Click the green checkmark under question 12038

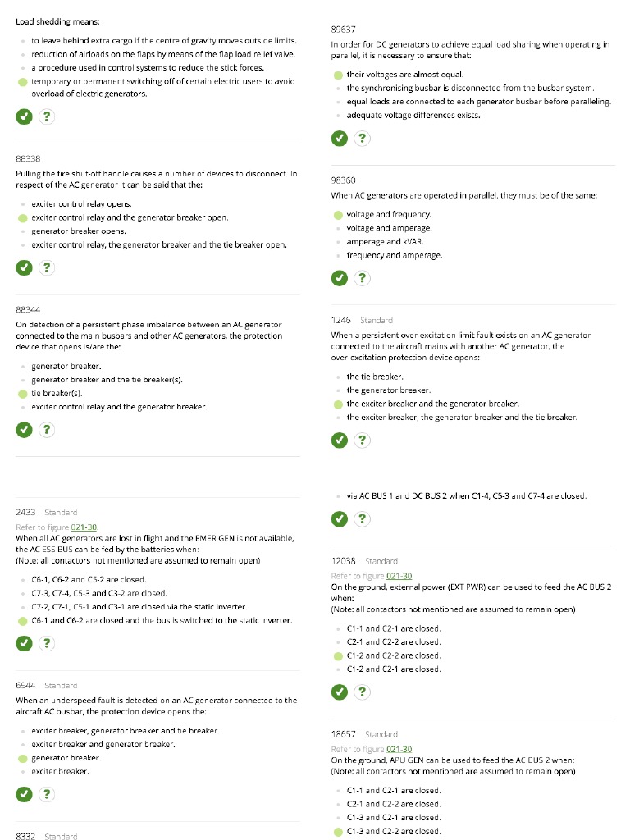pyautogui.click(x=340, y=692)
